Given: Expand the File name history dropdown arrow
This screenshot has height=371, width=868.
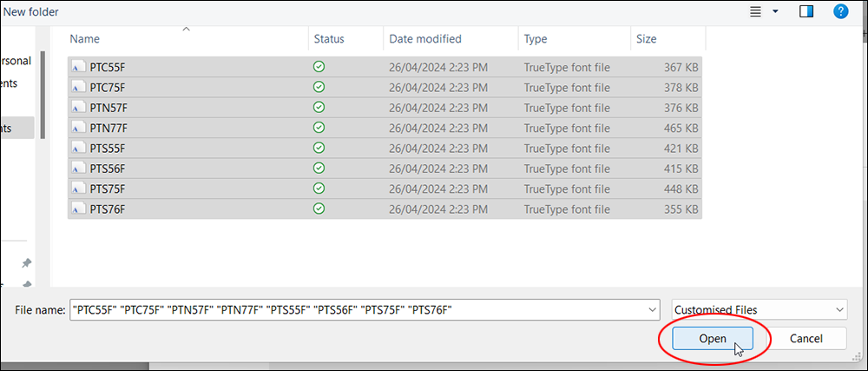Looking at the screenshot, I should 654,309.
